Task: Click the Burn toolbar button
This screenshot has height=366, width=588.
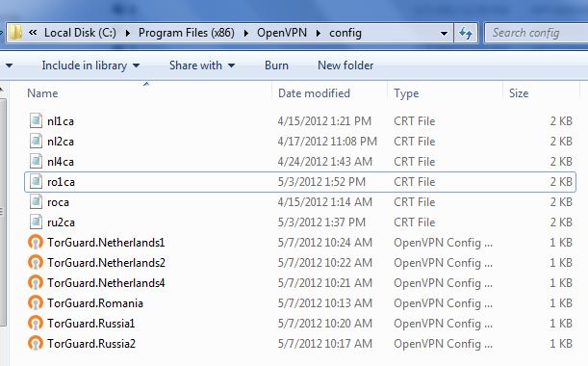Action: point(277,65)
